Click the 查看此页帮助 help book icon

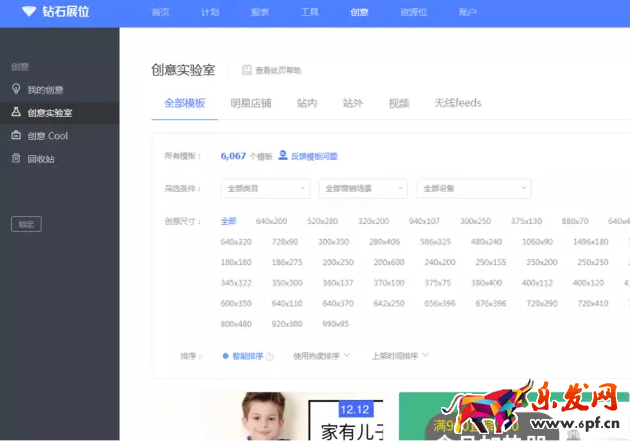coord(246,70)
